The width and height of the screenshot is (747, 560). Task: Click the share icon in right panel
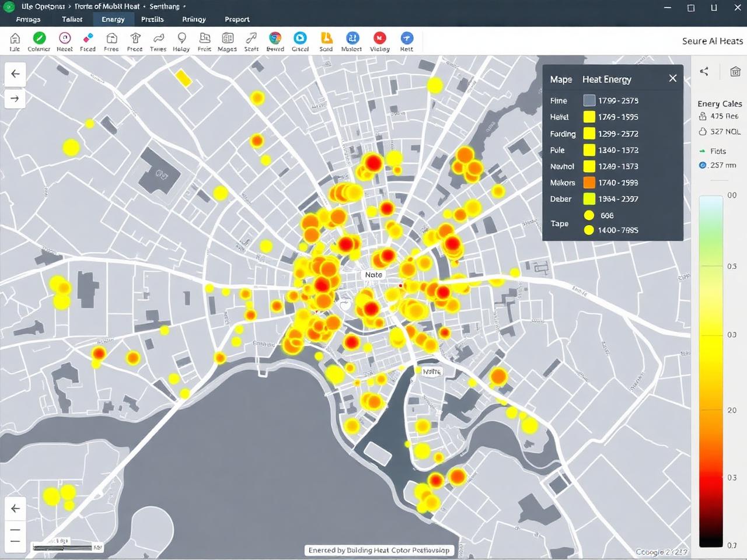tap(704, 71)
